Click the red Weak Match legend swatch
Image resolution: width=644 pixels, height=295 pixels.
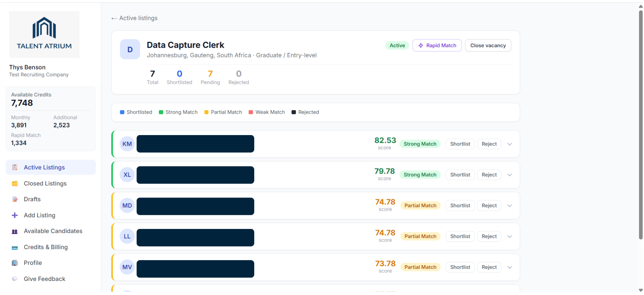click(x=251, y=112)
